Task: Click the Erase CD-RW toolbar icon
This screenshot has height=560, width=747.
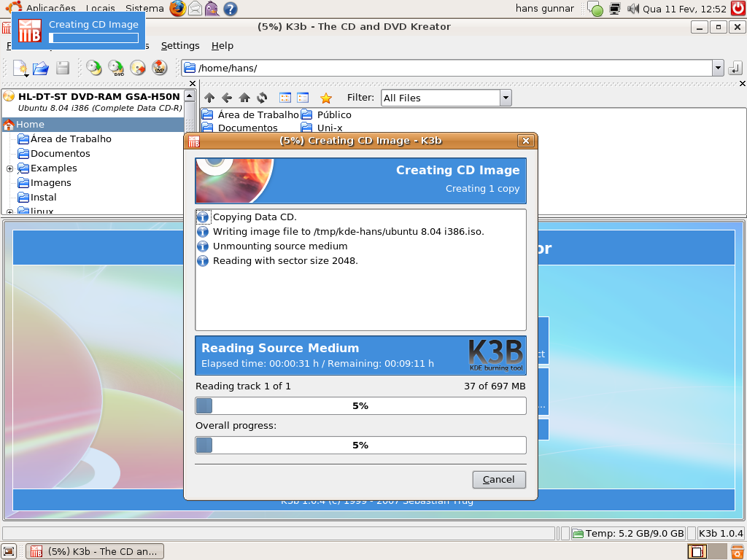Action: (x=138, y=68)
